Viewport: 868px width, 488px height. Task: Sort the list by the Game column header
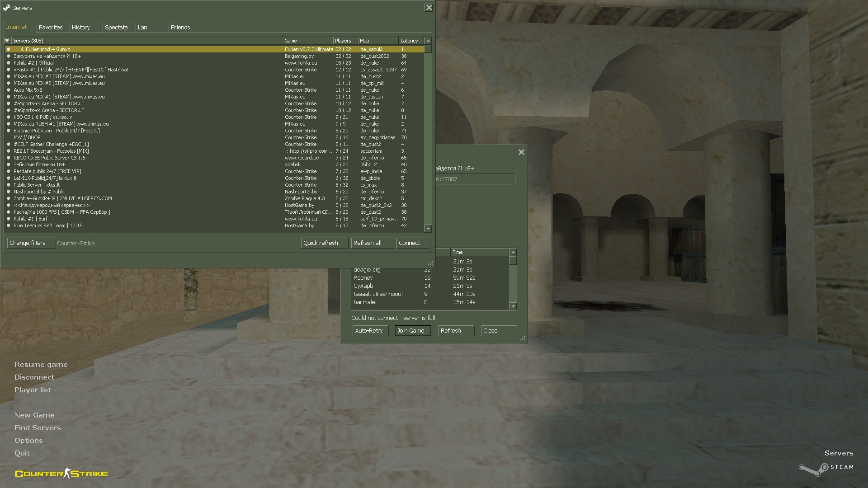pyautogui.click(x=308, y=41)
